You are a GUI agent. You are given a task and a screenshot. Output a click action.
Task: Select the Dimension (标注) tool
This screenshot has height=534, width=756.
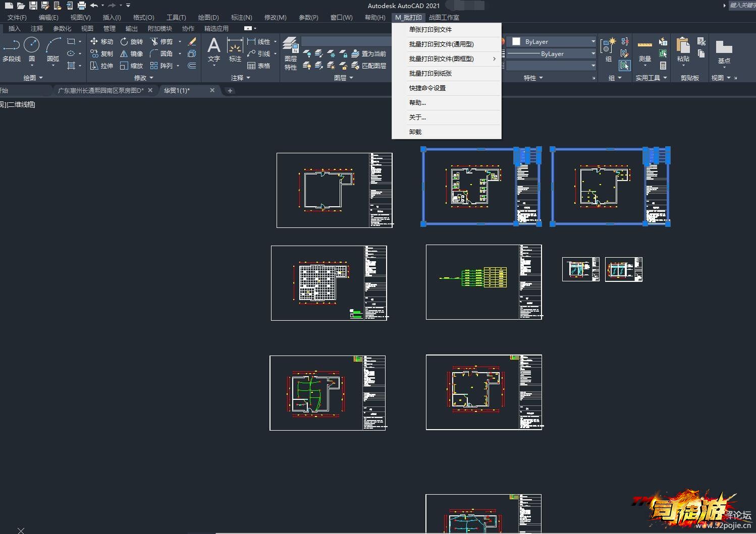pos(235,50)
